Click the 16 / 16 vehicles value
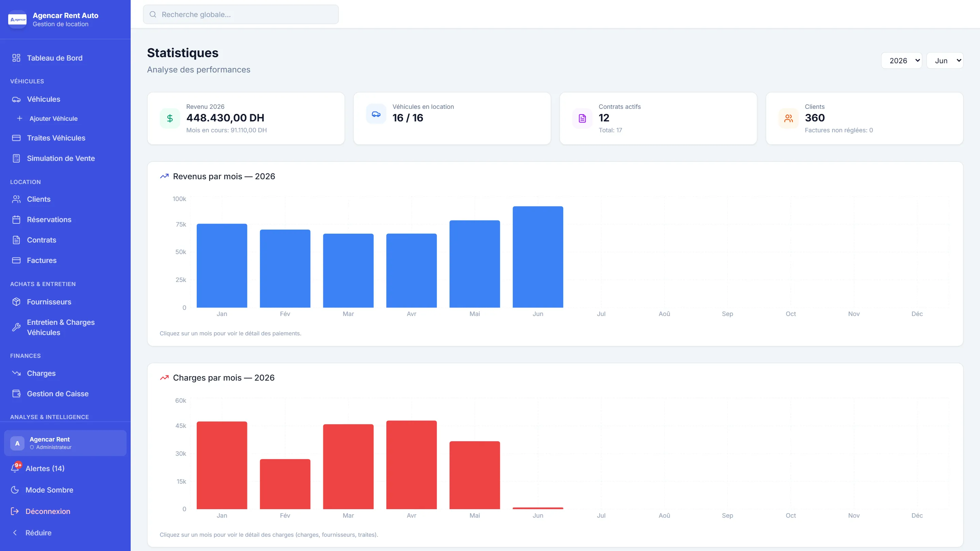Viewport: 980px width, 551px height. click(408, 118)
